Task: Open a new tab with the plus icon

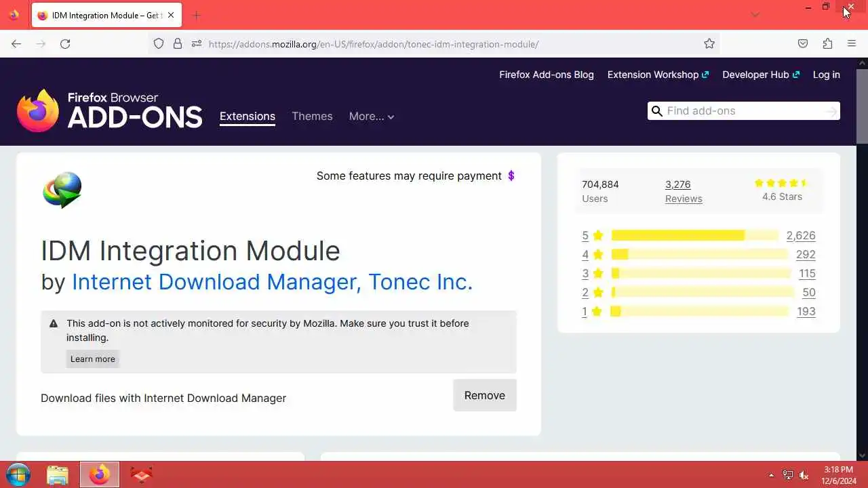Action: [197, 15]
